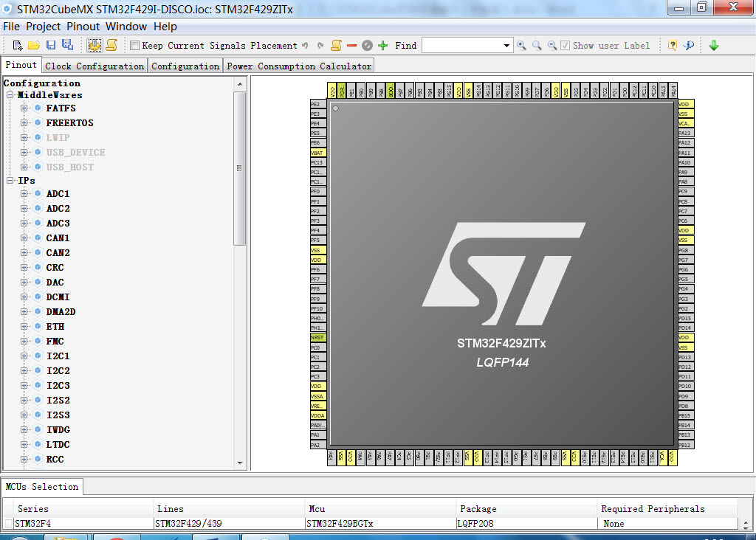Expand the FREERTOS middleware node
756x540 pixels.
pyautogui.click(x=24, y=123)
